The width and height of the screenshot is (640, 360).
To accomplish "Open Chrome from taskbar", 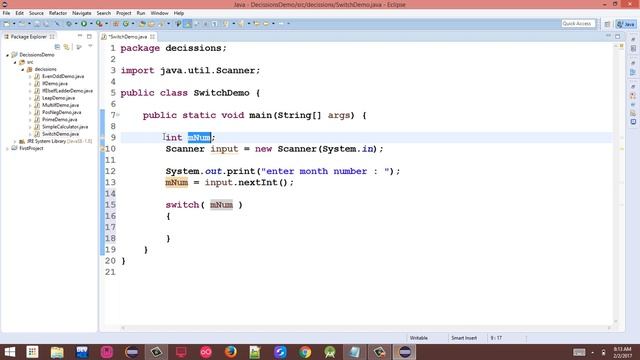I will pyautogui.click(x=305, y=352).
